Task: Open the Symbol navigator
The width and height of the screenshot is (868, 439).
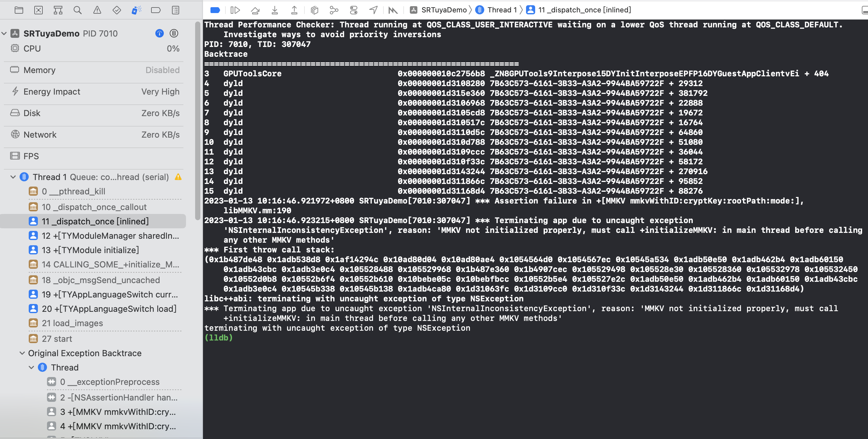Action: pos(58,10)
